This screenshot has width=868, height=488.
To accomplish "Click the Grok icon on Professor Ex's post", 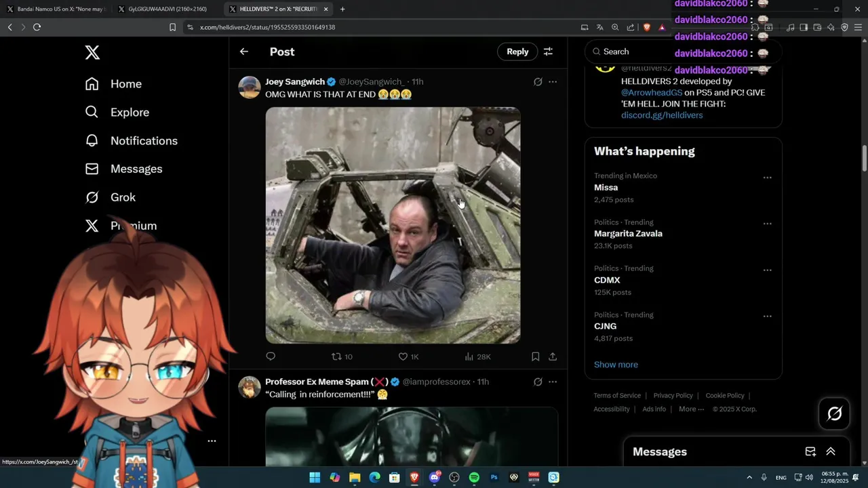I will pos(538,382).
